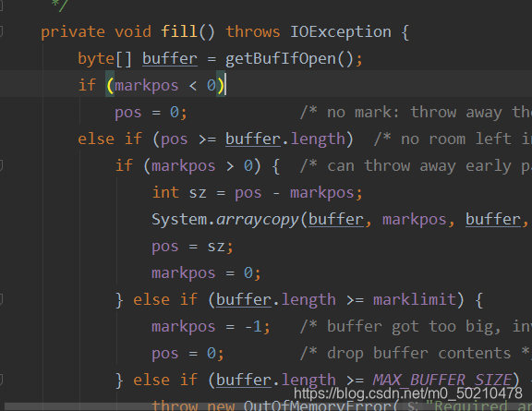Click the 'System' class name

(179, 220)
